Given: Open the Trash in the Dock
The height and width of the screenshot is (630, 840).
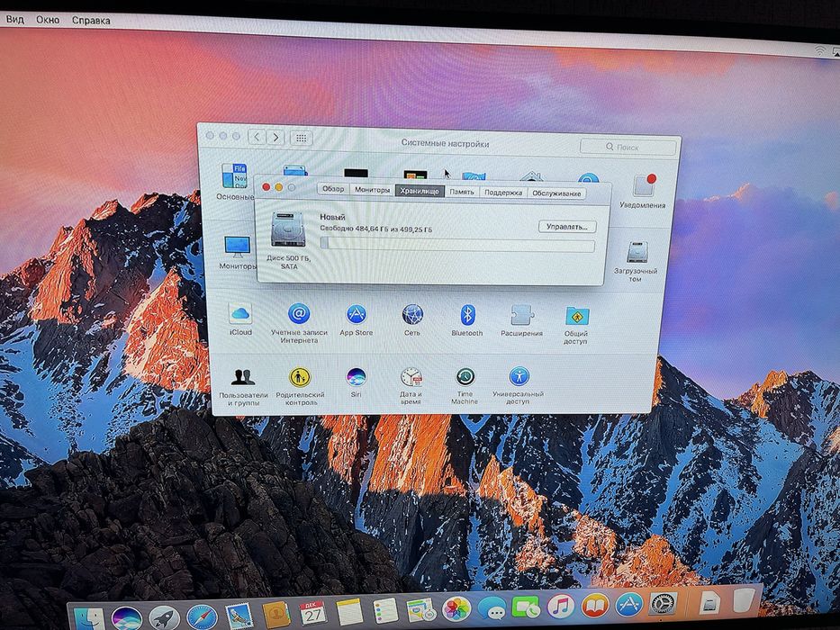Looking at the screenshot, I should point(744,600).
